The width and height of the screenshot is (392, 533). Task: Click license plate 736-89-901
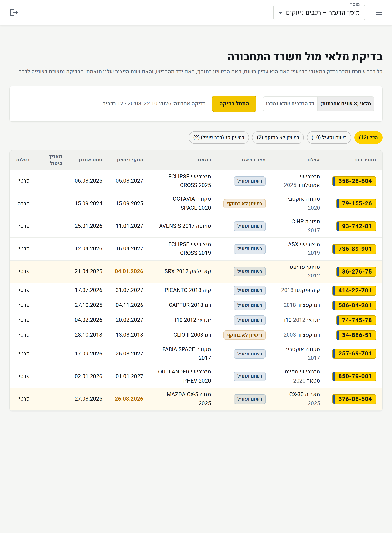pyautogui.click(x=354, y=249)
